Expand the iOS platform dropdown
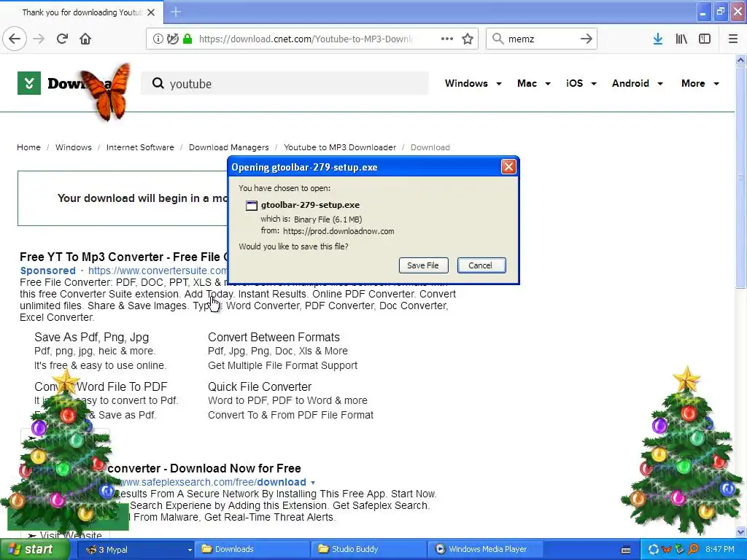 pos(581,83)
